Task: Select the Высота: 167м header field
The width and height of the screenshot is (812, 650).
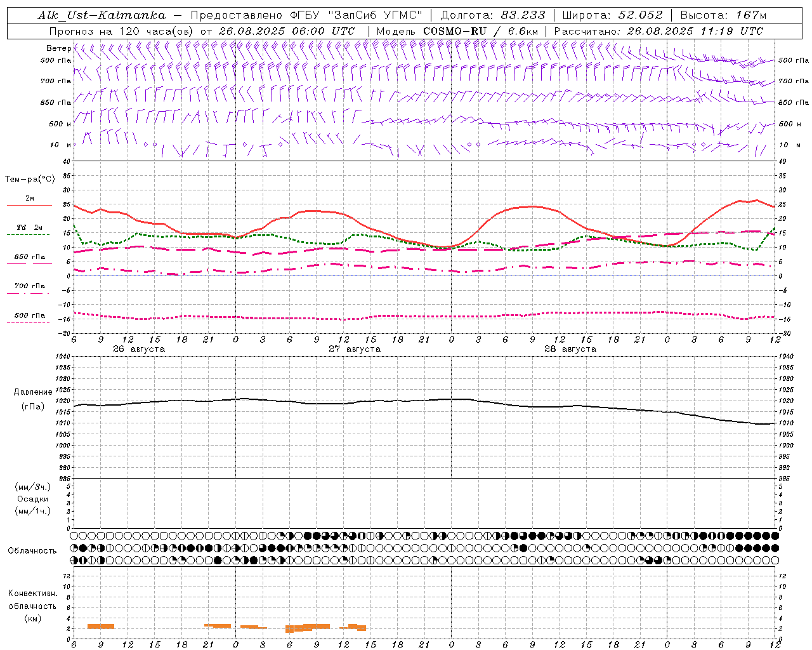Action: click(723, 15)
